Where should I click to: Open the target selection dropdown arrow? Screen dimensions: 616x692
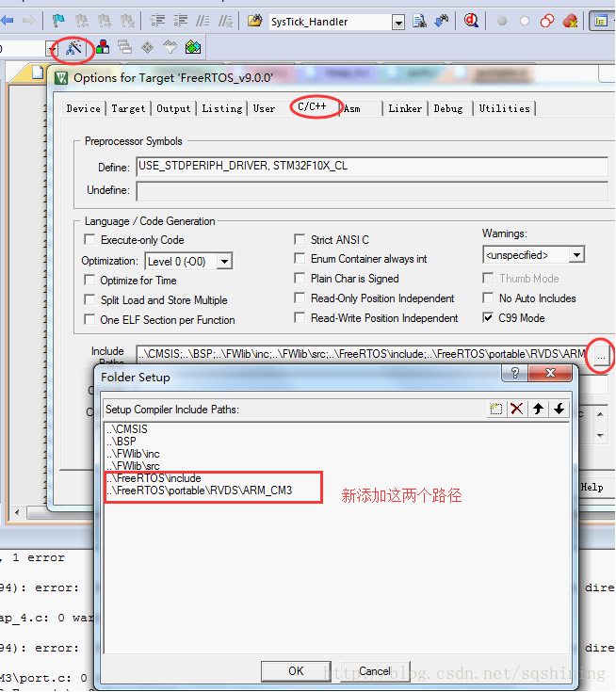[52, 48]
